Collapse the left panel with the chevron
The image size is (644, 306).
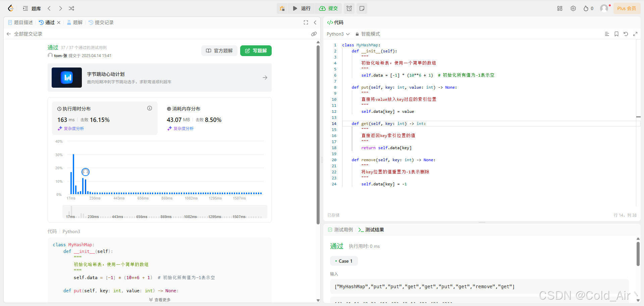[315, 23]
